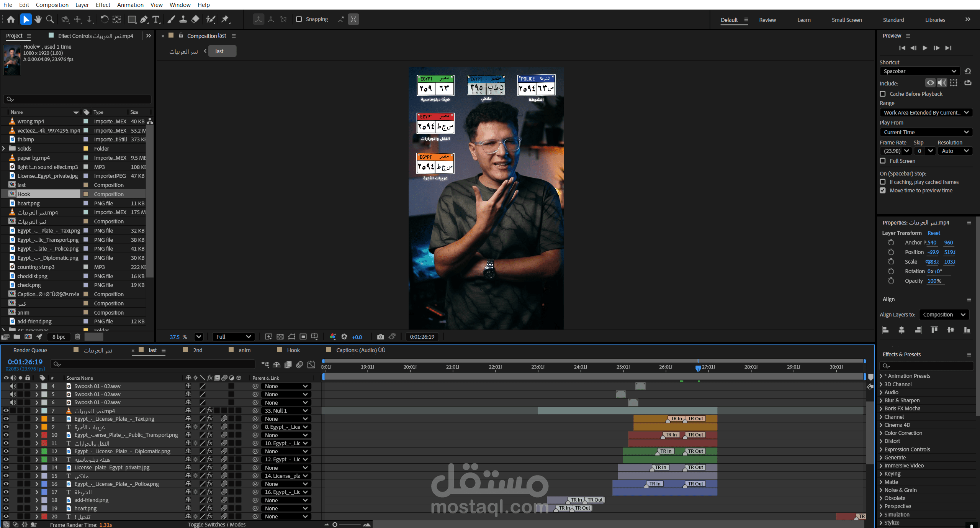The image size is (980, 528).
Task: Open the Align Layers to Composition dropdown
Action: [944, 315]
